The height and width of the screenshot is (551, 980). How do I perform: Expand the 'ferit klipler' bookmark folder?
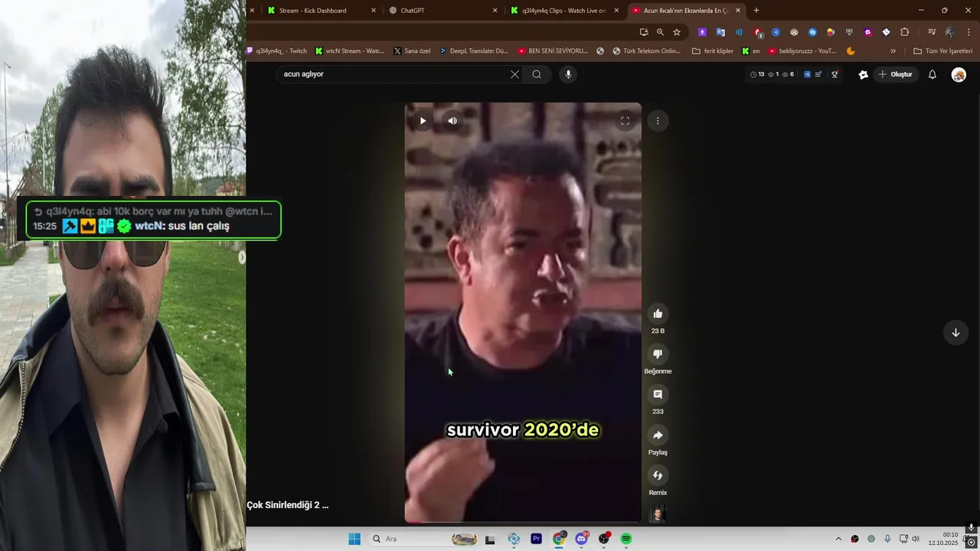coord(712,51)
